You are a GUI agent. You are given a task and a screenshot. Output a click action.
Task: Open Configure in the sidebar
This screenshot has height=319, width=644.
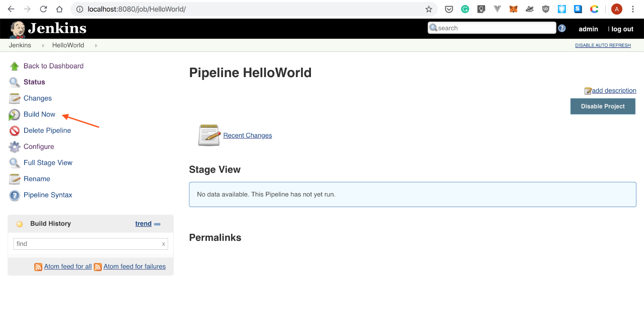pos(39,147)
